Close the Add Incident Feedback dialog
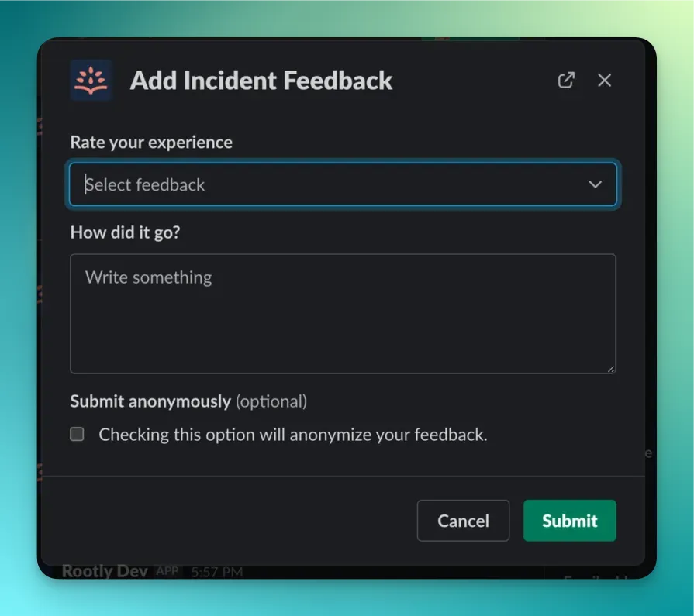 604,81
